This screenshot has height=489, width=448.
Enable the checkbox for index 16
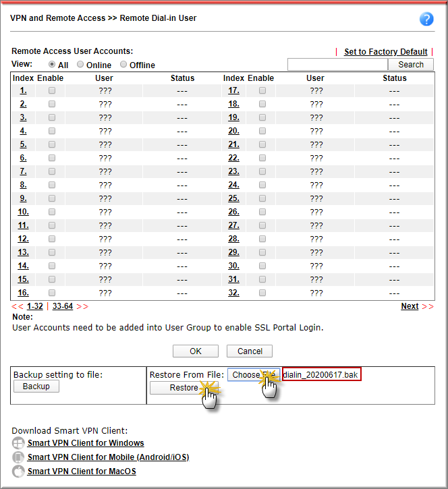pos(52,293)
